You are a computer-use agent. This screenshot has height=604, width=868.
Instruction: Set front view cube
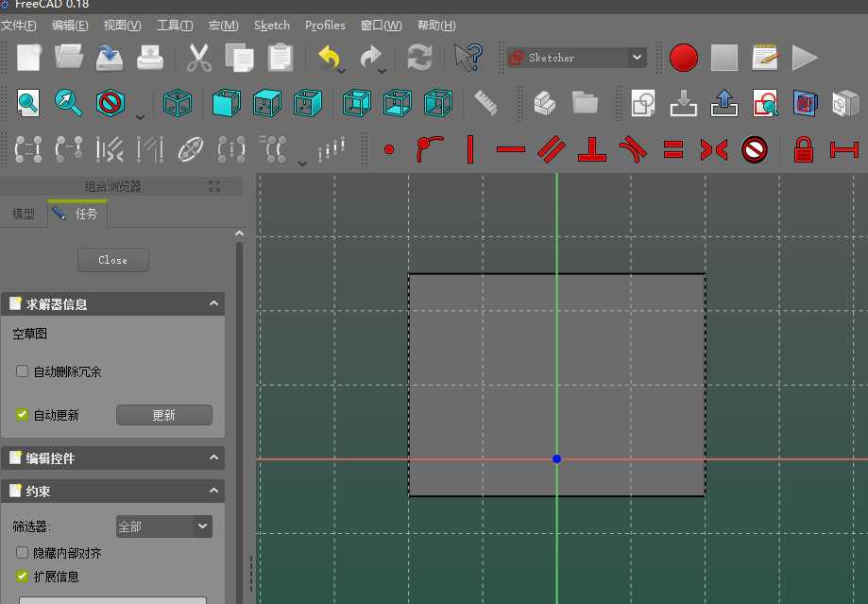click(227, 103)
